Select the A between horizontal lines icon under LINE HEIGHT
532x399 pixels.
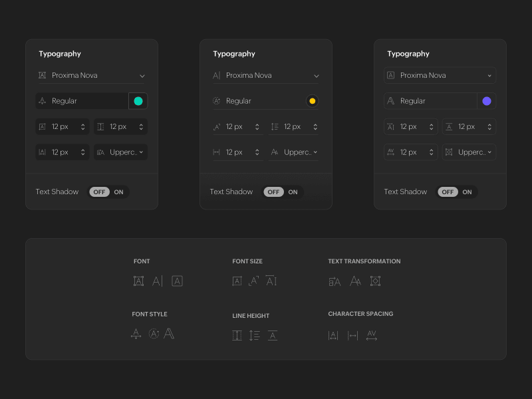coord(273,336)
